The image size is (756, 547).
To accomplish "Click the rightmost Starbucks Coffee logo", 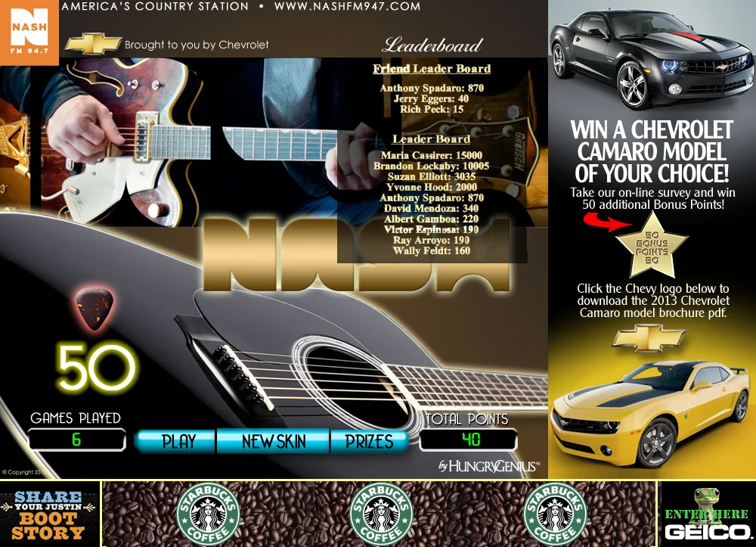I will click(555, 514).
